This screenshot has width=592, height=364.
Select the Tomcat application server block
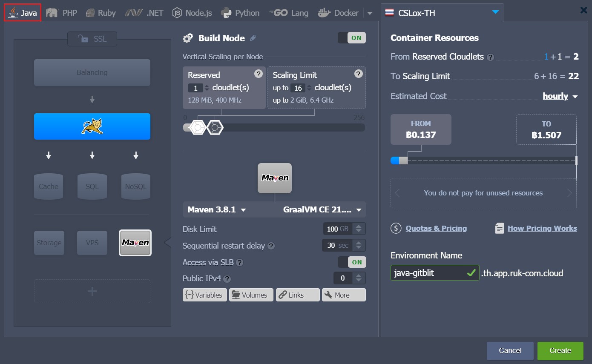click(x=92, y=126)
